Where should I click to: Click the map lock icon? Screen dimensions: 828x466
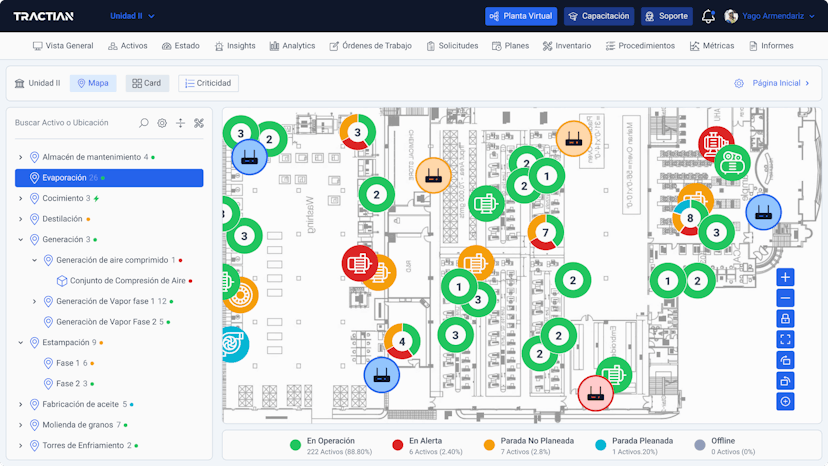pos(785,319)
